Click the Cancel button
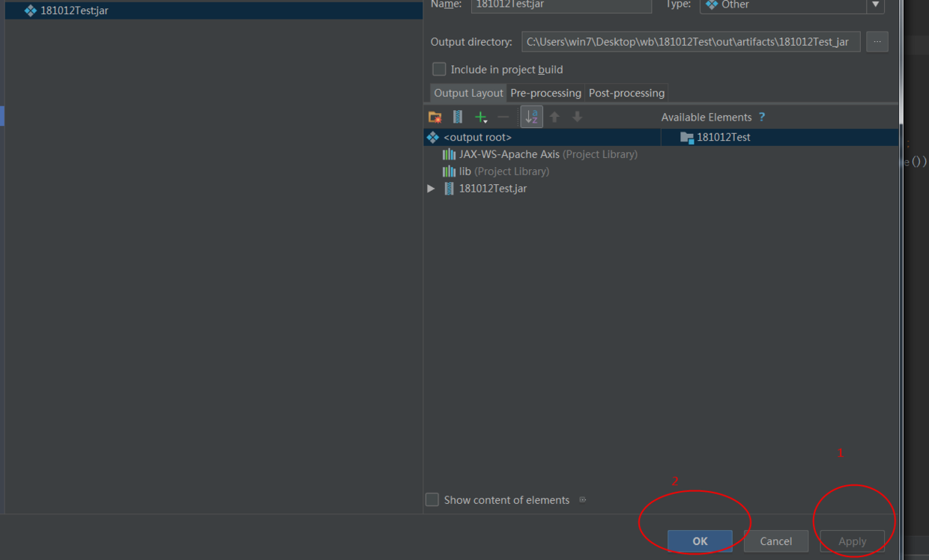This screenshot has width=929, height=560. click(x=776, y=541)
